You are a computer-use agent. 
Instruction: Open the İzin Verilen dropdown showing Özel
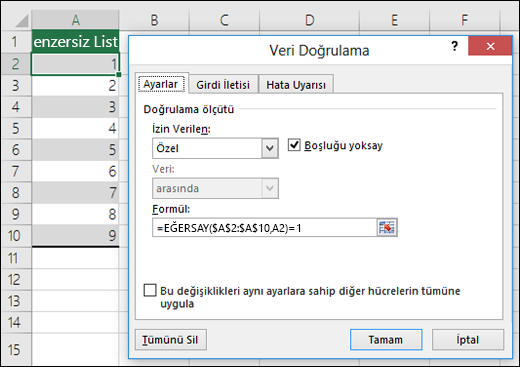(x=270, y=148)
